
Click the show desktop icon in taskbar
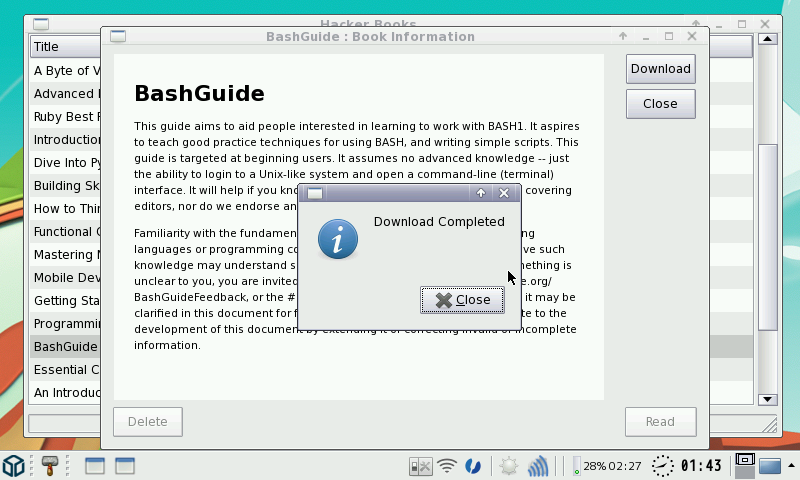[770, 466]
